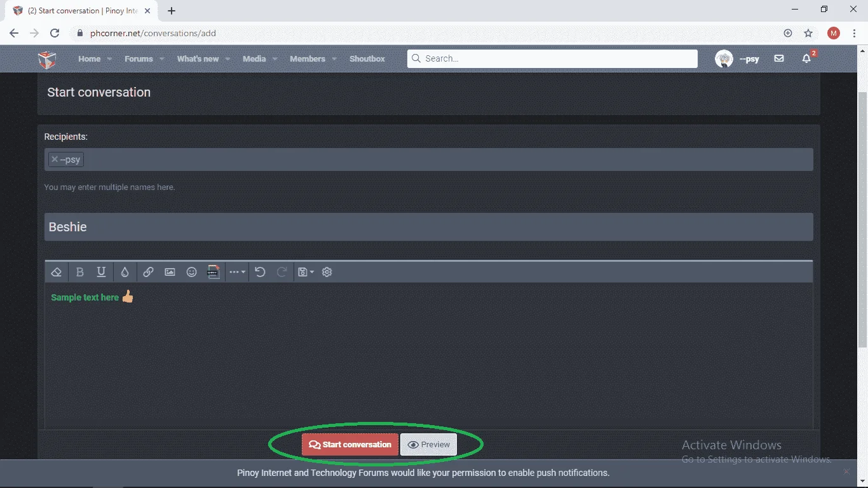Click the Start conversation button
Screen dimensions: 868x488
pos(350,445)
